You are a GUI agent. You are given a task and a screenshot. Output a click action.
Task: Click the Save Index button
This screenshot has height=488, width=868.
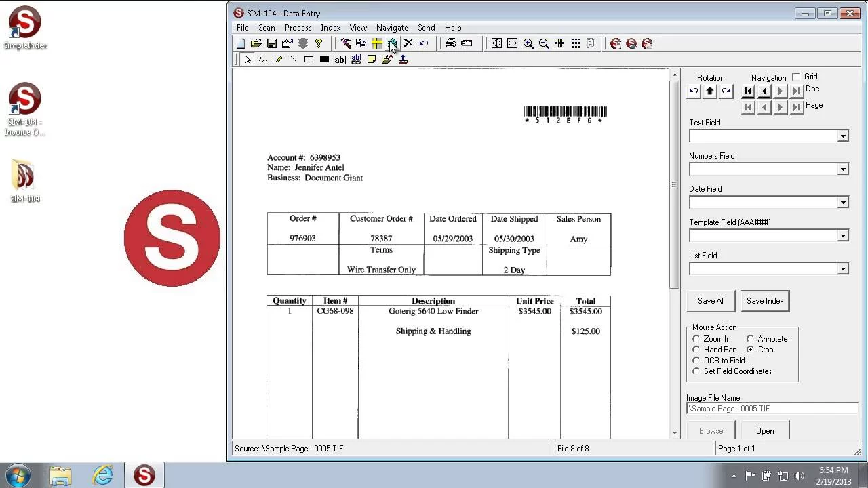tap(765, 301)
